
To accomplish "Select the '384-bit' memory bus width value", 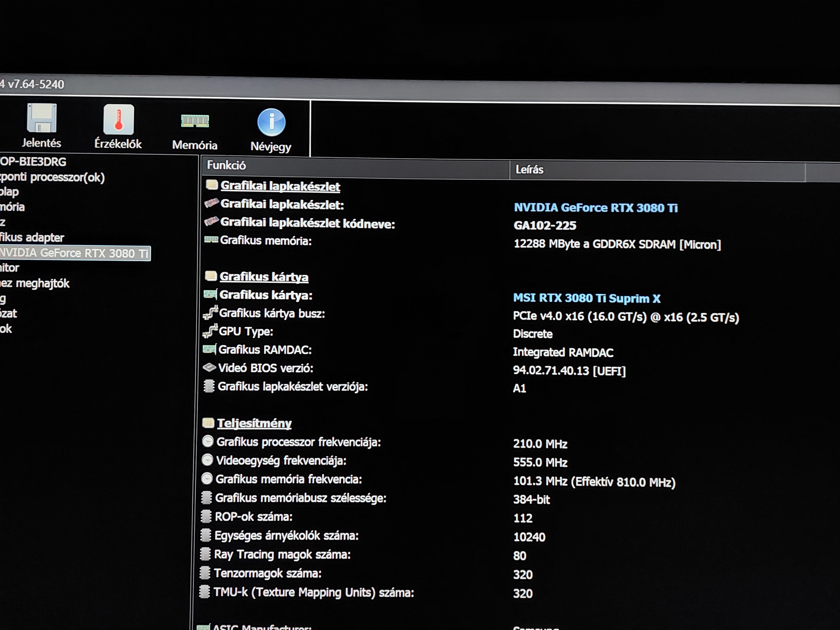I will tap(532, 499).
